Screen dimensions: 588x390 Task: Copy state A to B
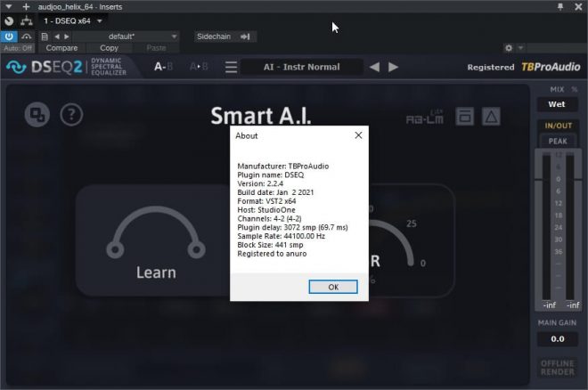199,67
